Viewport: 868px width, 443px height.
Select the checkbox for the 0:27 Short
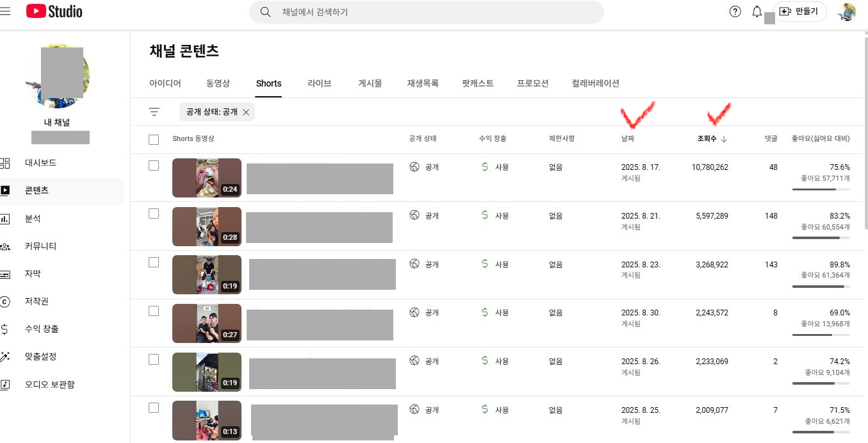(154, 311)
